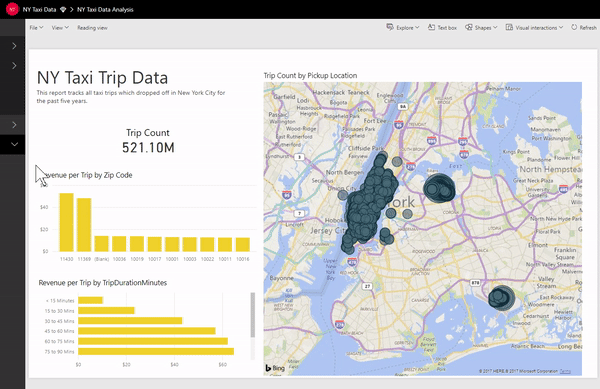Switch to Reading view
This screenshot has width=600, height=389.
coord(92,28)
